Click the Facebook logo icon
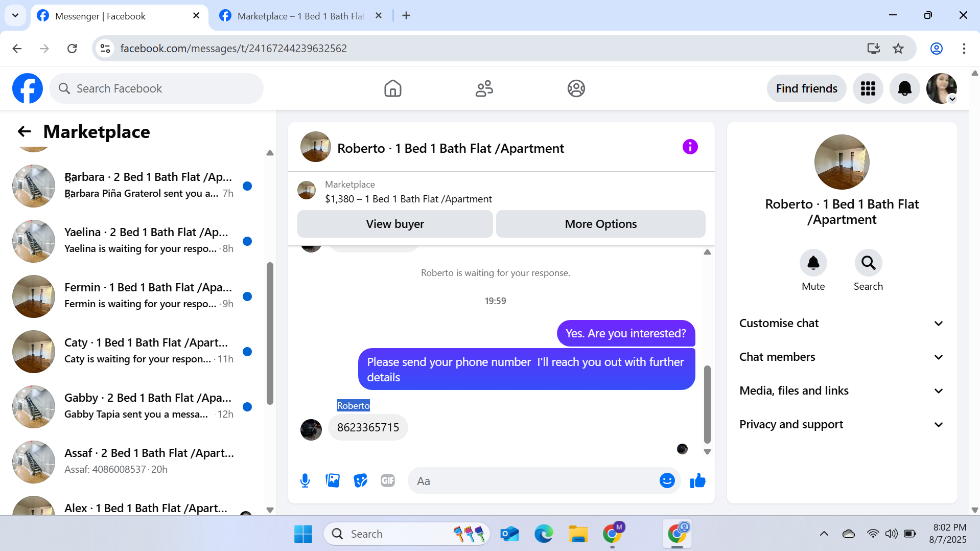 pos(28,88)
